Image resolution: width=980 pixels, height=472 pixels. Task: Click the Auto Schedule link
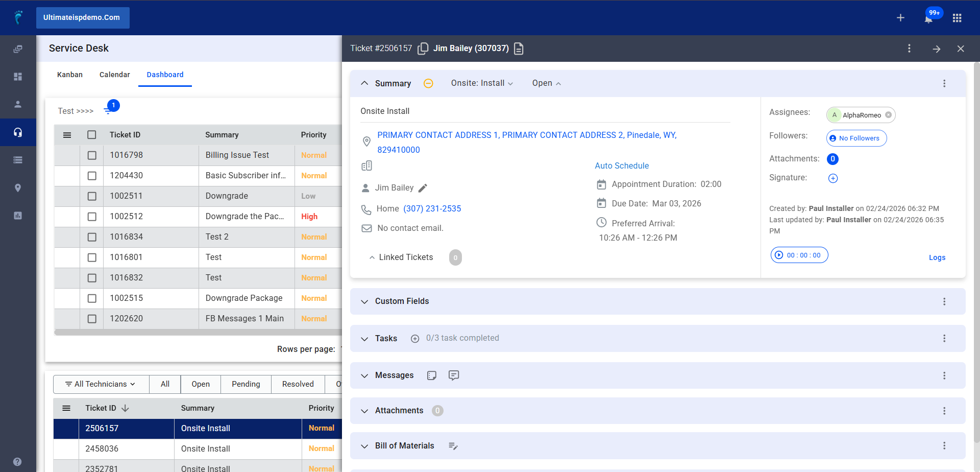pos(622,166)
